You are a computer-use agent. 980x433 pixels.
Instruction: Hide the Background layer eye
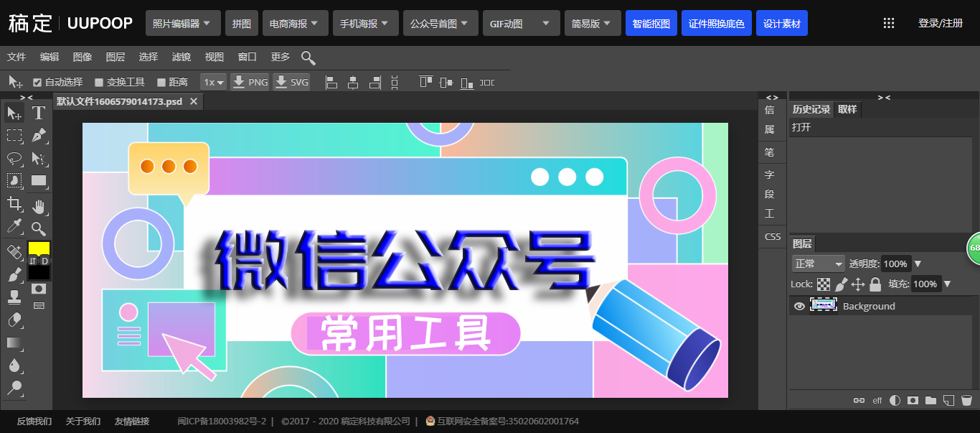pos(799,306)
